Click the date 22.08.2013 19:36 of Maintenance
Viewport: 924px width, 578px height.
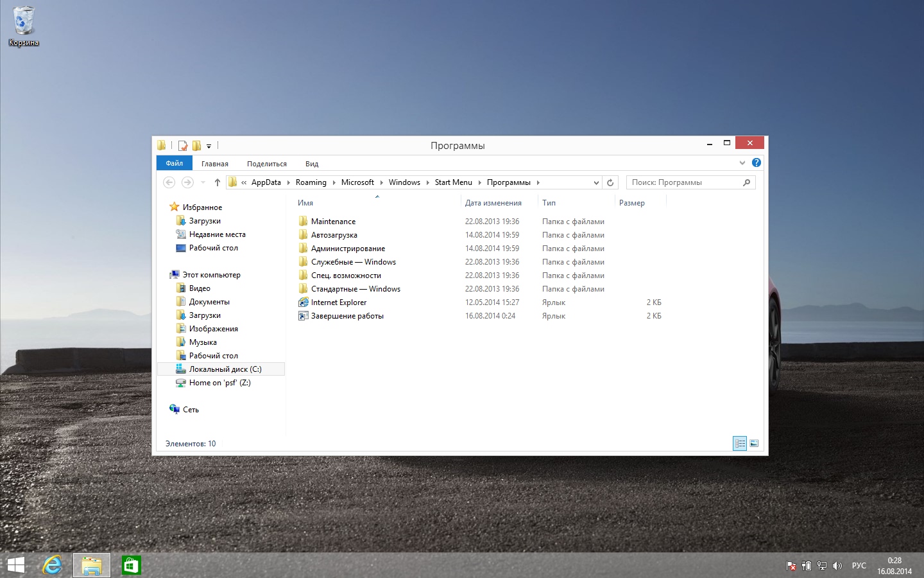pos(492,221)
